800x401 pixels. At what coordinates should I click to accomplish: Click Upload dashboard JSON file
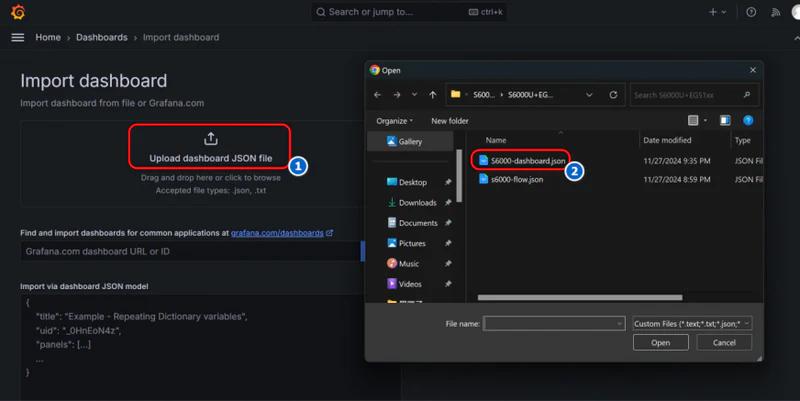click(x=210, y=158)
